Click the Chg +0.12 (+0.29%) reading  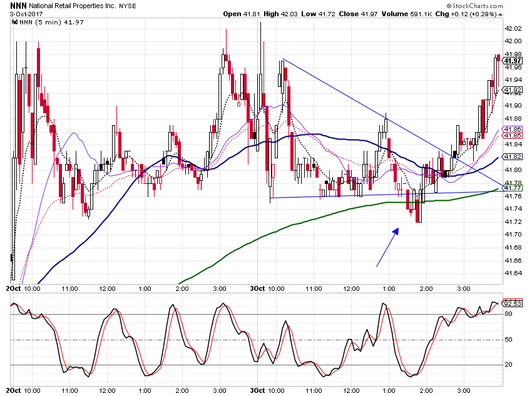pyautogui.click(x=466, y=14)
